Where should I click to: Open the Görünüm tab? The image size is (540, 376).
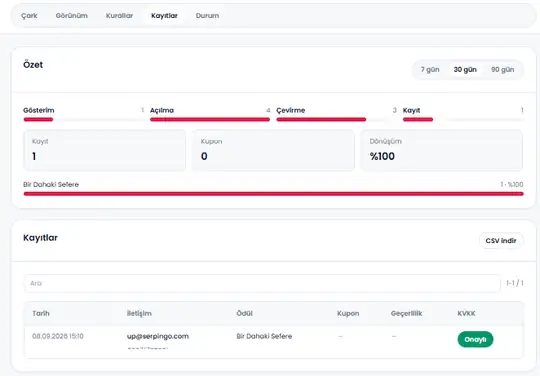pos(72,16)
